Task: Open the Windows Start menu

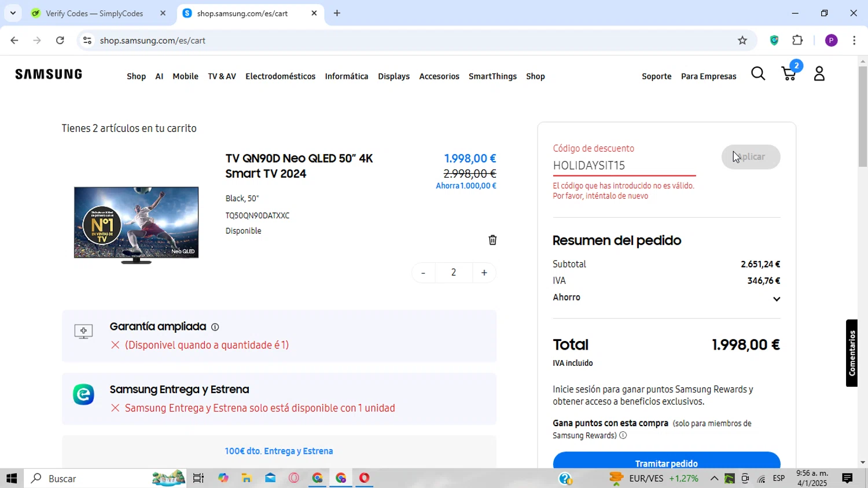Action: 12,479
